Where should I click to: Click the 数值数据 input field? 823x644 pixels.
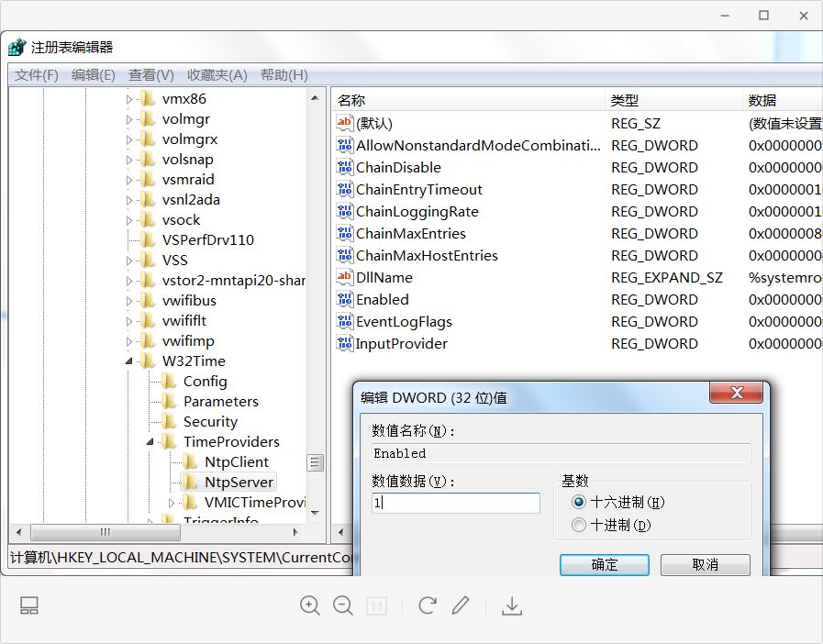coord(456,503)
